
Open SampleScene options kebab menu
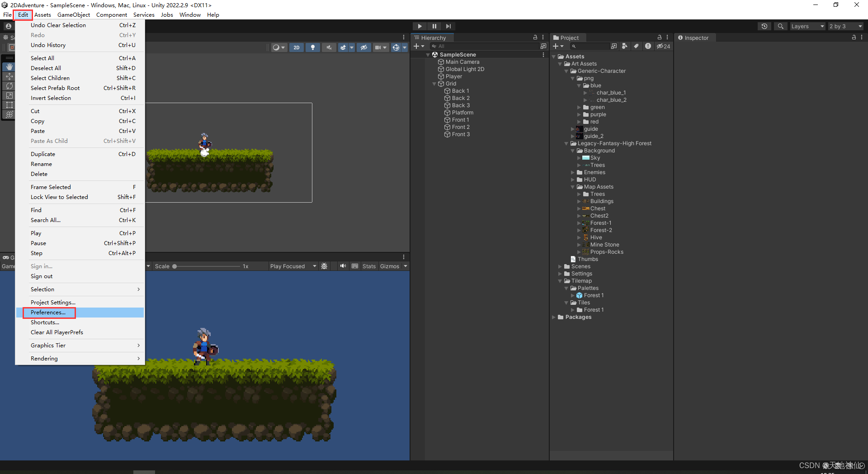coord(543,55)
